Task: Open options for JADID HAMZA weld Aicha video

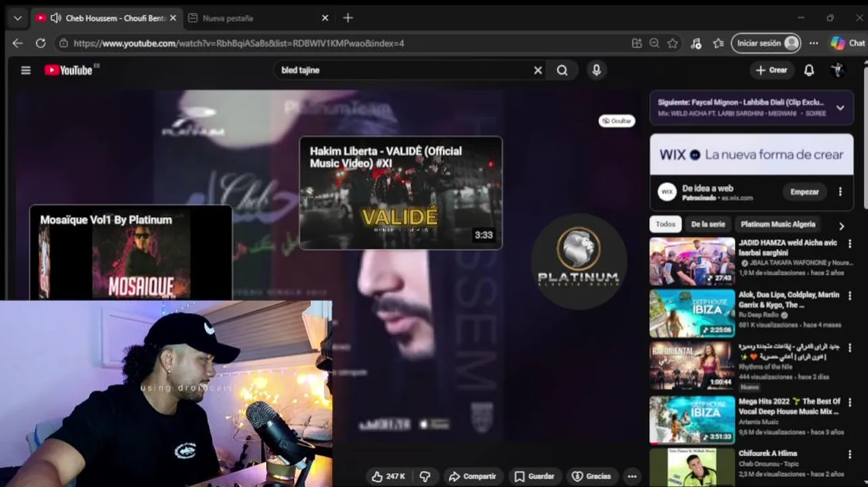Action: (x=850, y=243)
